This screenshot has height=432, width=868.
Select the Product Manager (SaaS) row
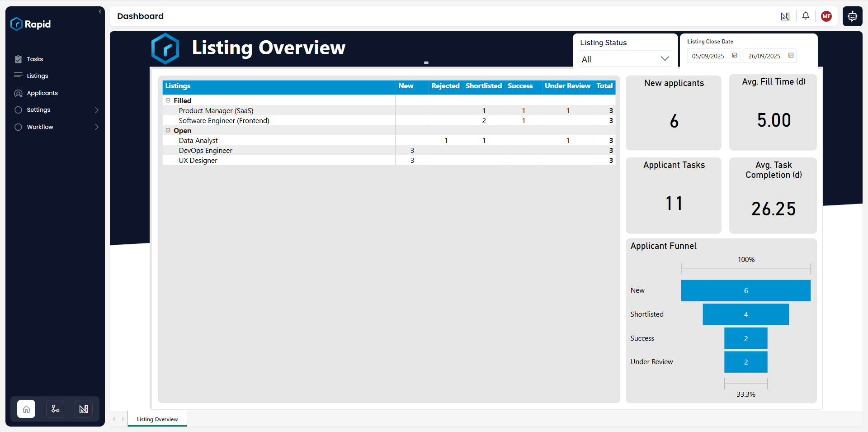pyautogui.click(x=389, y=110)
